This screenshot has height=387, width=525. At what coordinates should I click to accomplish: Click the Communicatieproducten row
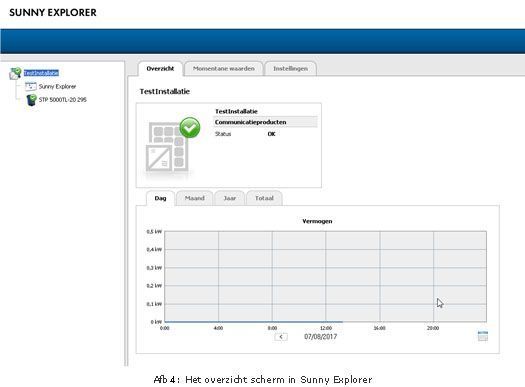[265, 122]
